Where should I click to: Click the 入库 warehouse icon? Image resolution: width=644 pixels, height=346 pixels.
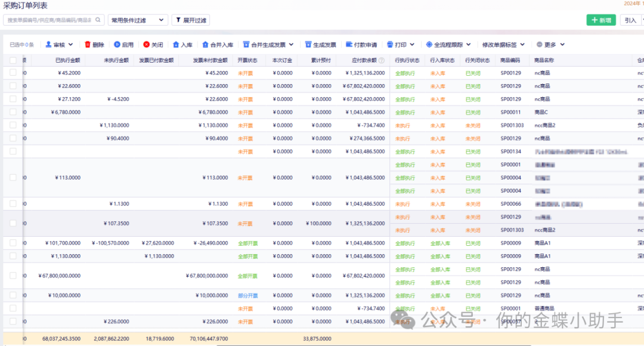pos(176,45)
